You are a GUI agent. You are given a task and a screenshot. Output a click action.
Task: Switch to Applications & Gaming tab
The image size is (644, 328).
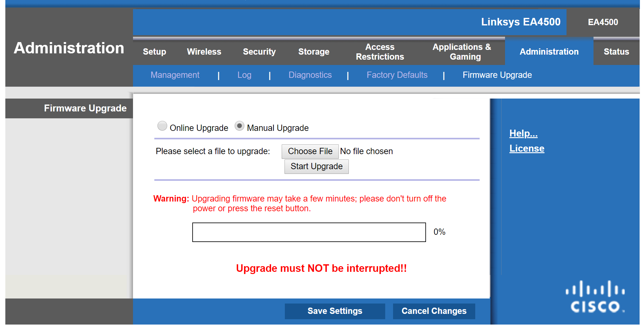point(462,52)
